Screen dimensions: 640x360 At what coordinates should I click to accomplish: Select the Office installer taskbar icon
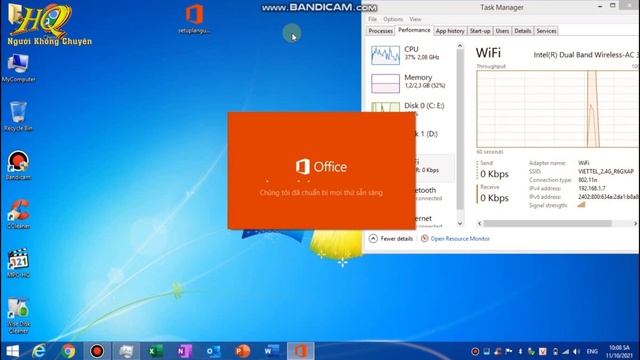301,351
